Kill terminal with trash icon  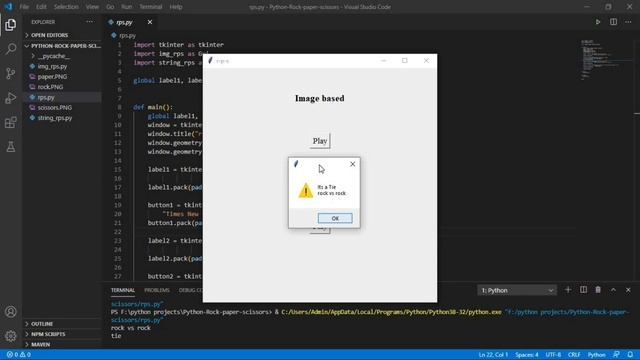point(598,290)
